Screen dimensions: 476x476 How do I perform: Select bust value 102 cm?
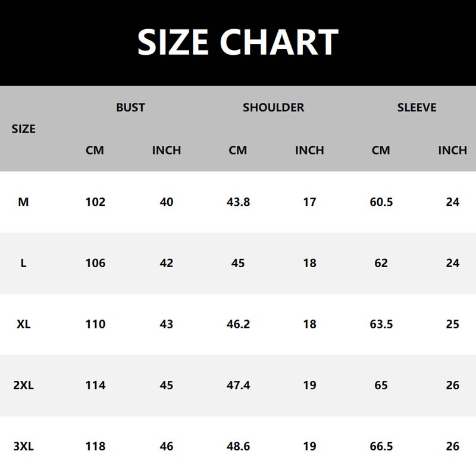click(95, 202)
